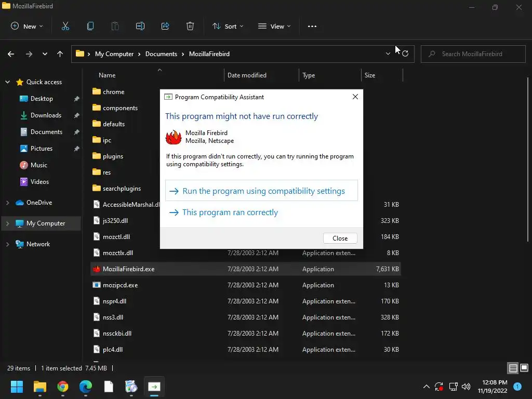
Task: Click the Share icon in toolbar
Action: click(165, 26)
